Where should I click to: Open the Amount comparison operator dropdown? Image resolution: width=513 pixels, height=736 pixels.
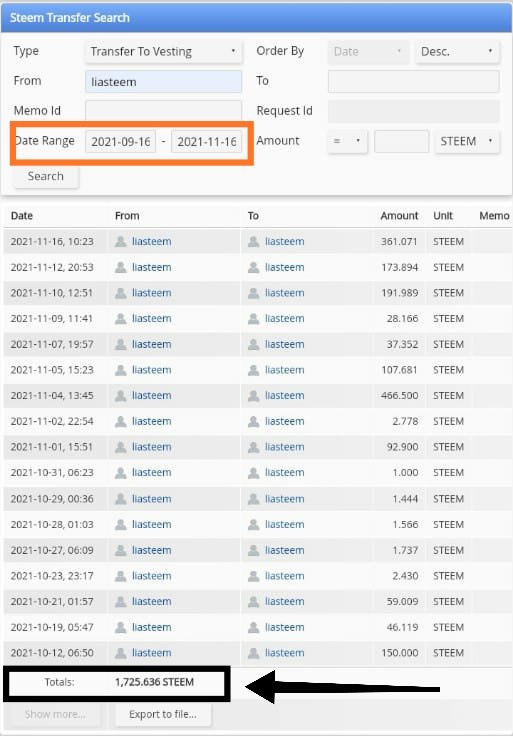347,141
